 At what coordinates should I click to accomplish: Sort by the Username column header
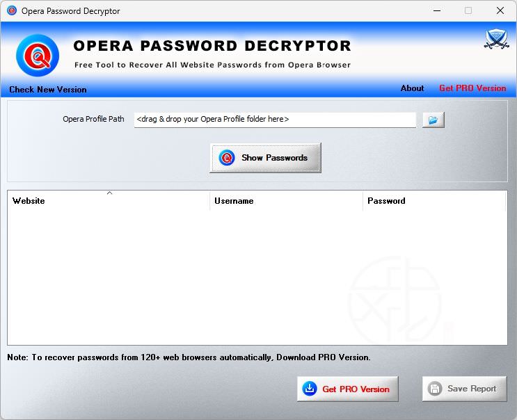tap(286, 200)
